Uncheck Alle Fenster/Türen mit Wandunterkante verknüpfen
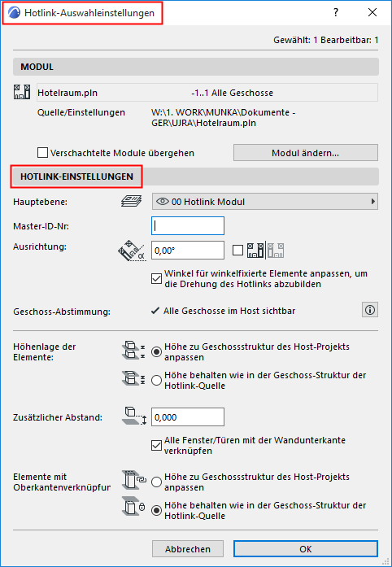The height and width of the screenshot is (567, 392). [x=156, y=446]
